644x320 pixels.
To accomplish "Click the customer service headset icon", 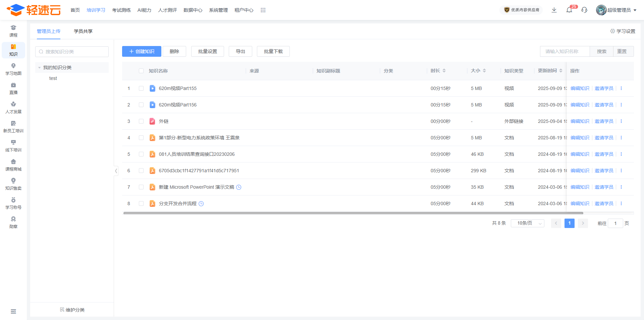I will click(x=584, y=10).
